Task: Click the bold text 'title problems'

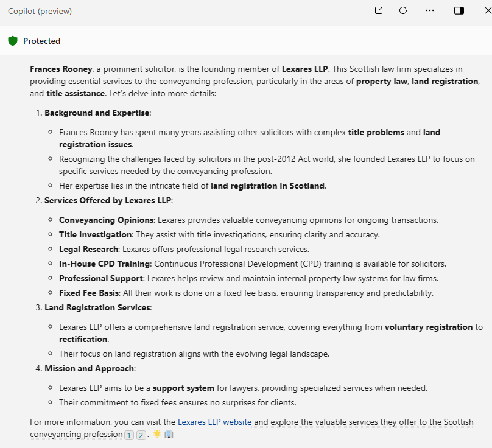Action: (x=376, y=133)
